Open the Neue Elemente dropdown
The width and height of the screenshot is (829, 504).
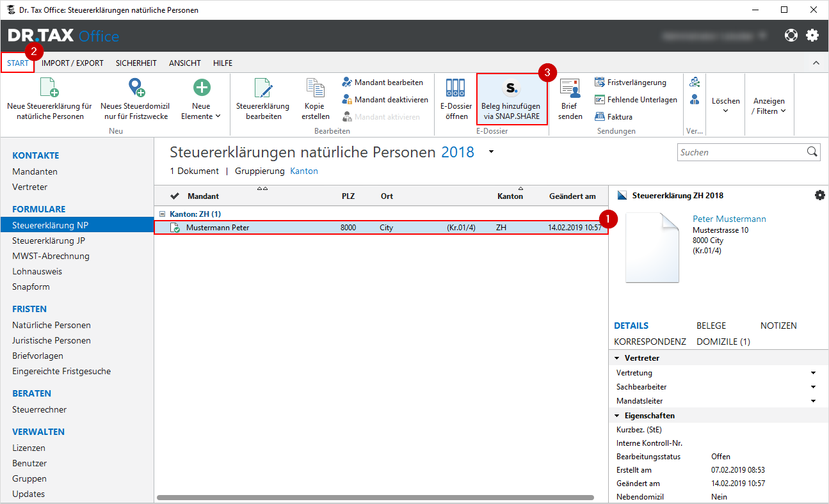pyautogui.click(x=201, y=100)
